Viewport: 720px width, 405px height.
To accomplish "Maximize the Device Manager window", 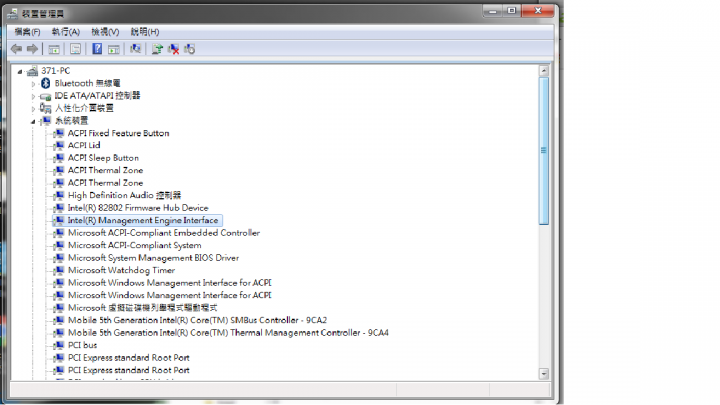I will pyautogui.click(x=512, y=11).
